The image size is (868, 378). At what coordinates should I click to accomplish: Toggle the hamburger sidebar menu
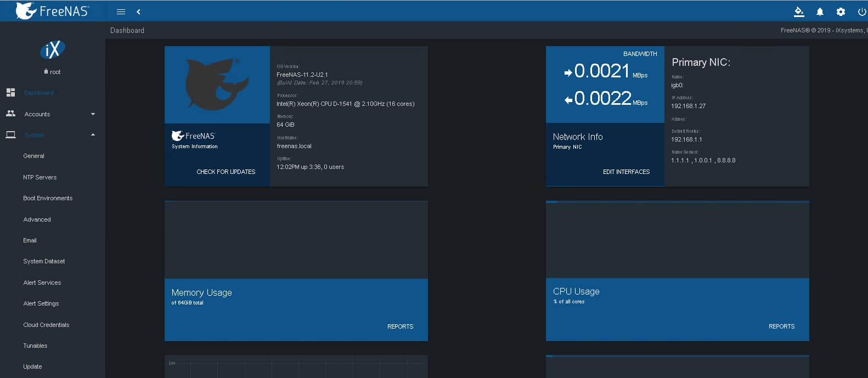[121, 12]
